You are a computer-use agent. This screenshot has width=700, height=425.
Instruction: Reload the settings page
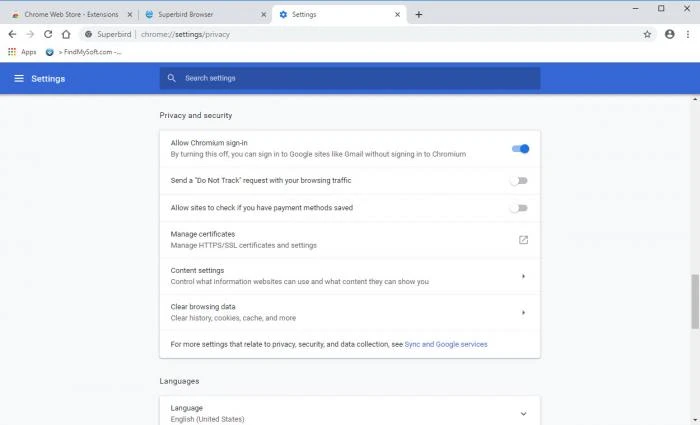tap(48, 34)
